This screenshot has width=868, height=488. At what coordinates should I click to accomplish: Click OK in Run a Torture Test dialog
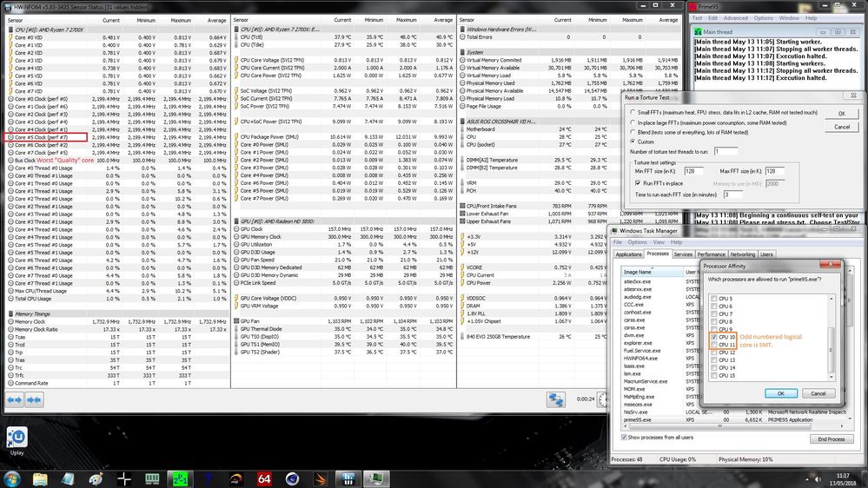[841, 114]
